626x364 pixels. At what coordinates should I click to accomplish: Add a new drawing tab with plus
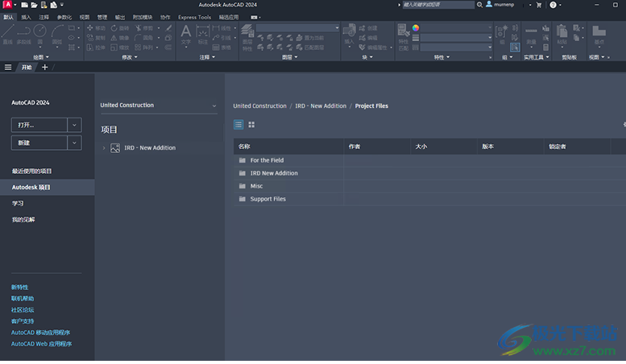click(x=45, y=67)
